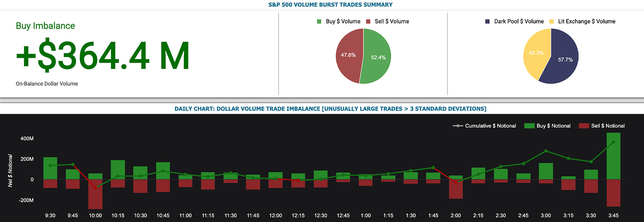644x222 pixels.
Task: Click the cumulative line point at 3:00
Action: pos(546,151)
